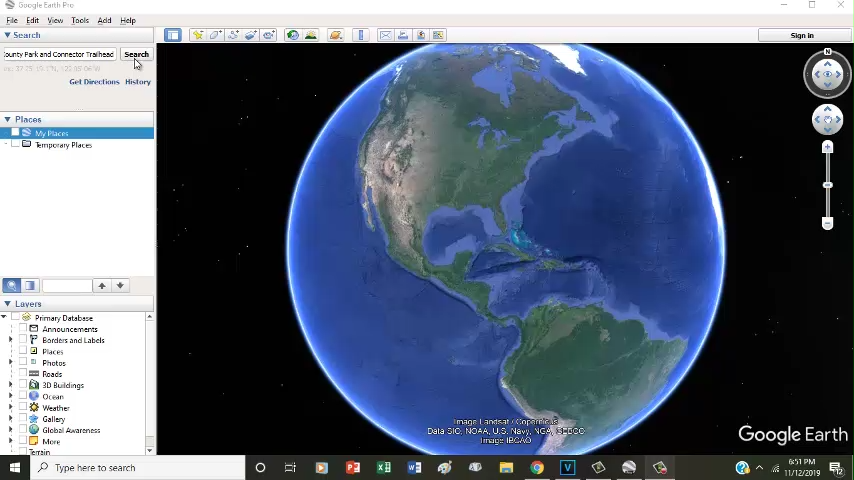Click the Print toolbar icon

403,35
